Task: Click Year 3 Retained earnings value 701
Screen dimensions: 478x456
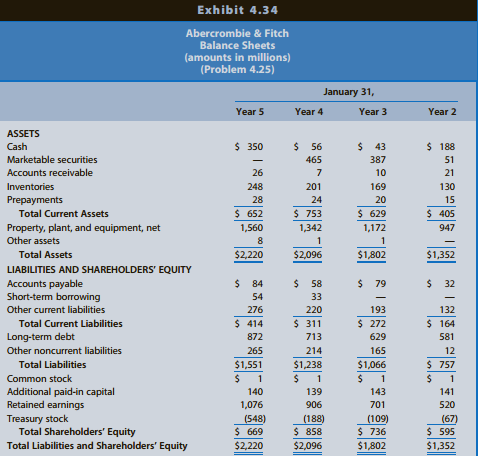Action: [377, 405]
